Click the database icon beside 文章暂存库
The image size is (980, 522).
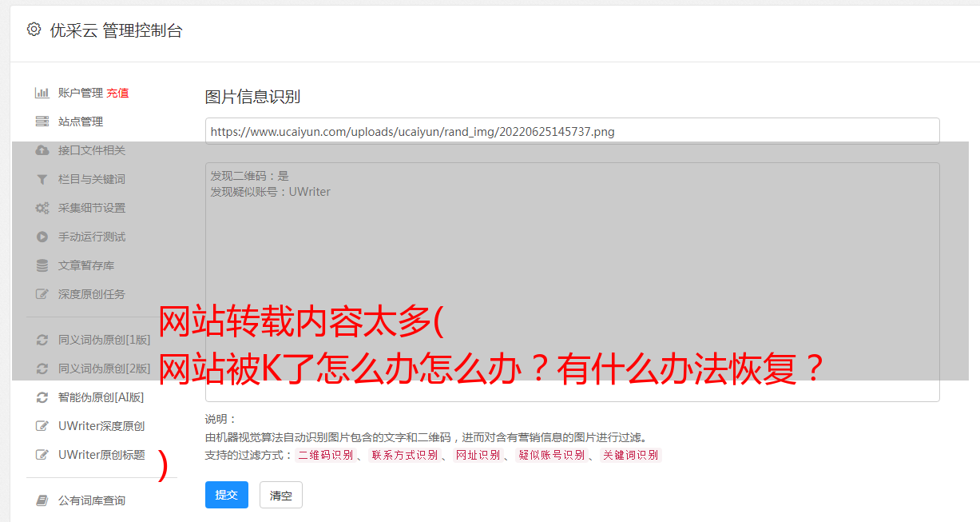42,265
